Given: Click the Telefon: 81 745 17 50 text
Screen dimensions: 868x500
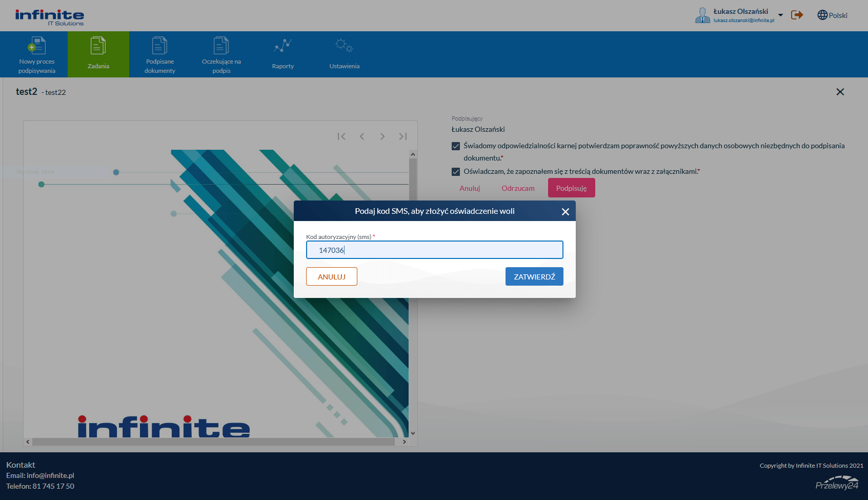Looking at the screenshot, I should pyautogui.click(x=40, y=486).
